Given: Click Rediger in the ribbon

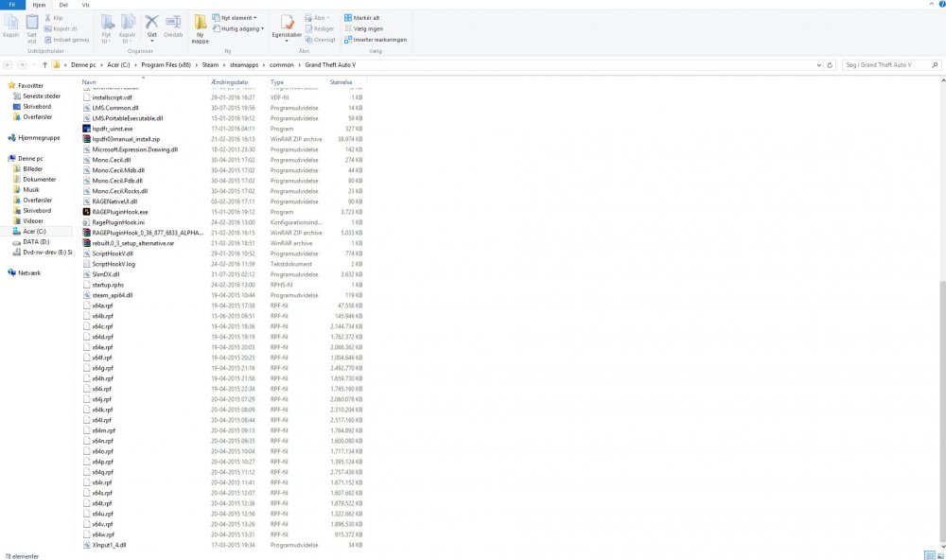Looking at the screenshot, I should coord(320,28).
